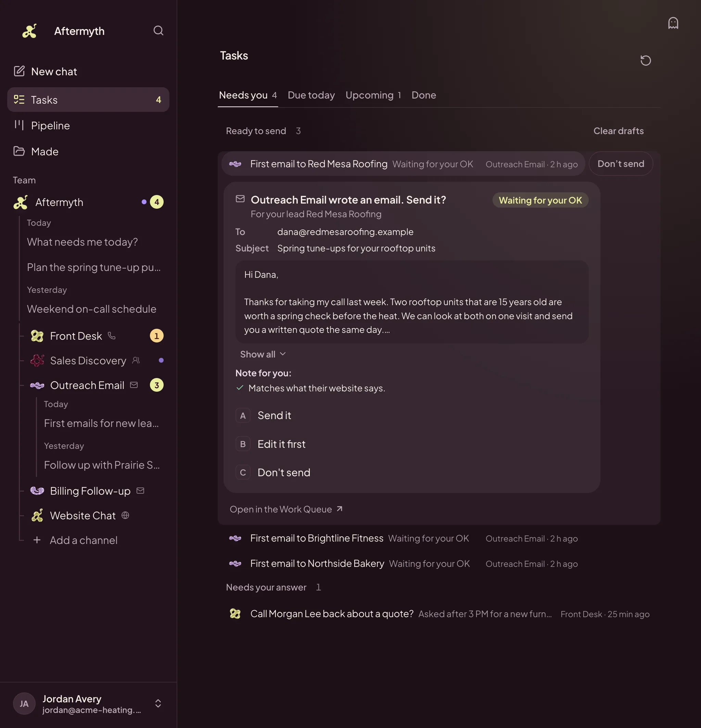Select the Needs you tab
Viewport: 701px width, 728px height.
(248, 95)
